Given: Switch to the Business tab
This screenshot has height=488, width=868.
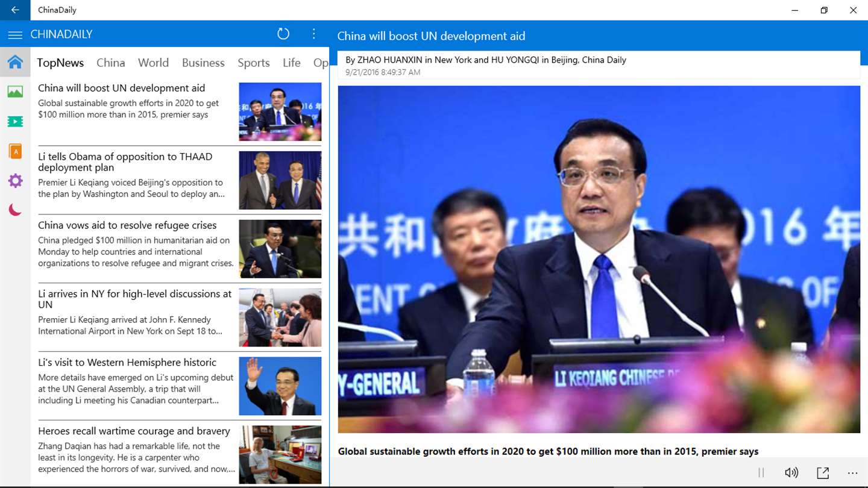Looking at the screenshot, I should pyautogui.click(x=203, y=63).
